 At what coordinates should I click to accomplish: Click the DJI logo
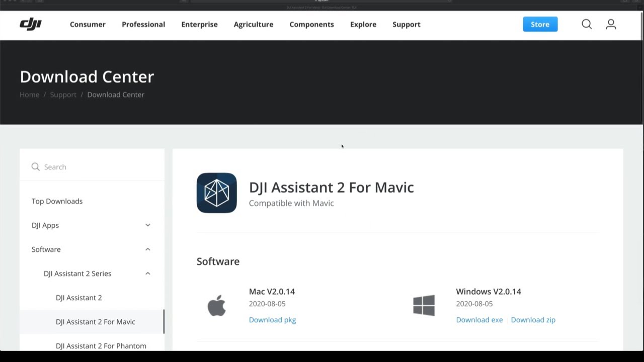coord(30,24)
